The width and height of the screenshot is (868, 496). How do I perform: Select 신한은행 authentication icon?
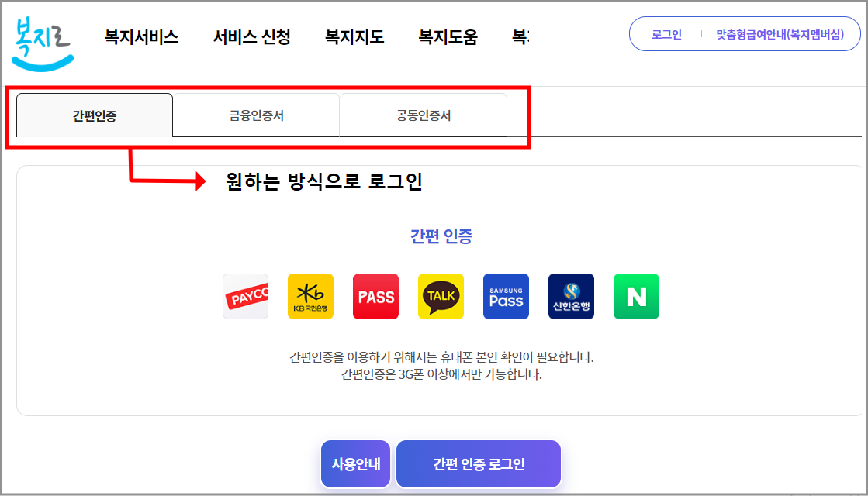tap(571, 296)
